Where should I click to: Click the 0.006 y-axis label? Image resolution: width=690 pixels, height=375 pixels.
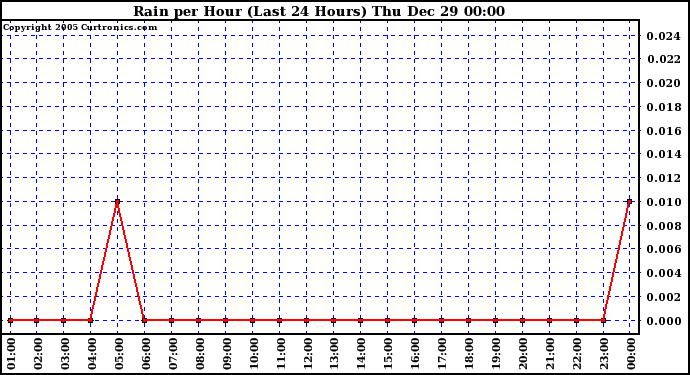pyautogui.click(x=663, y=249)
